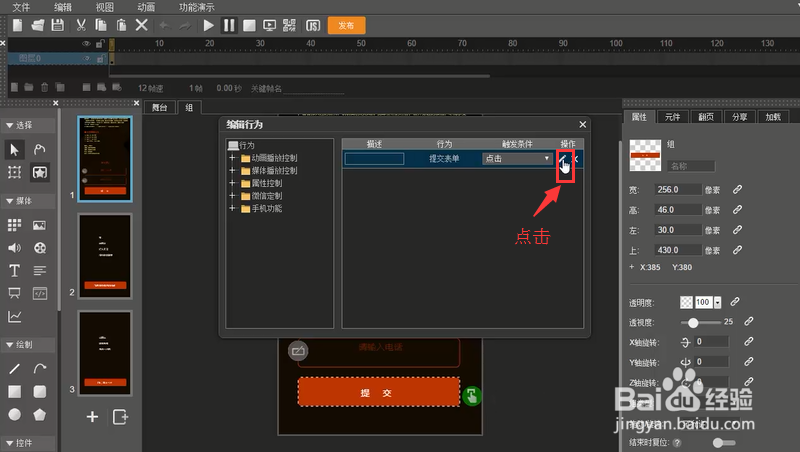Open the 视图 menu
The image size is (800, 452).
pos(105,7)
